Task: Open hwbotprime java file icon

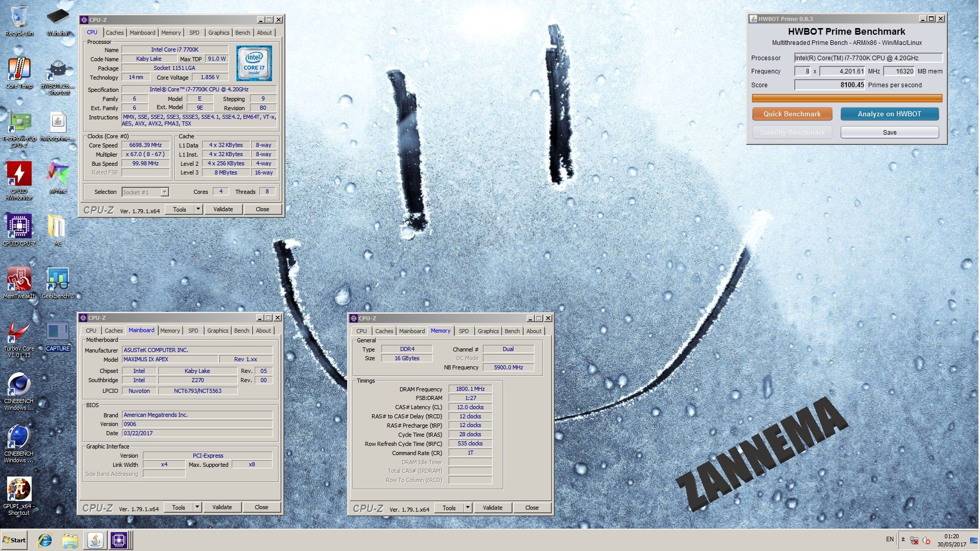Action: click(x=58, y=126)
